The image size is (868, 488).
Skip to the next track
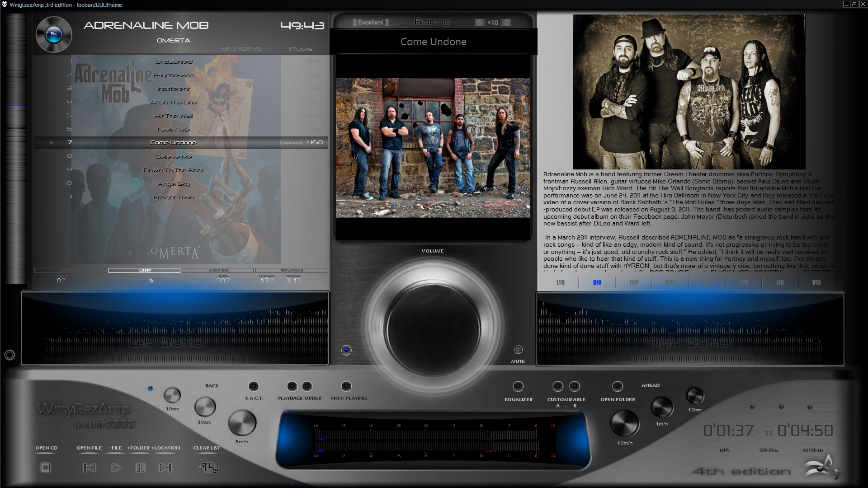click(x=165, y=467)
